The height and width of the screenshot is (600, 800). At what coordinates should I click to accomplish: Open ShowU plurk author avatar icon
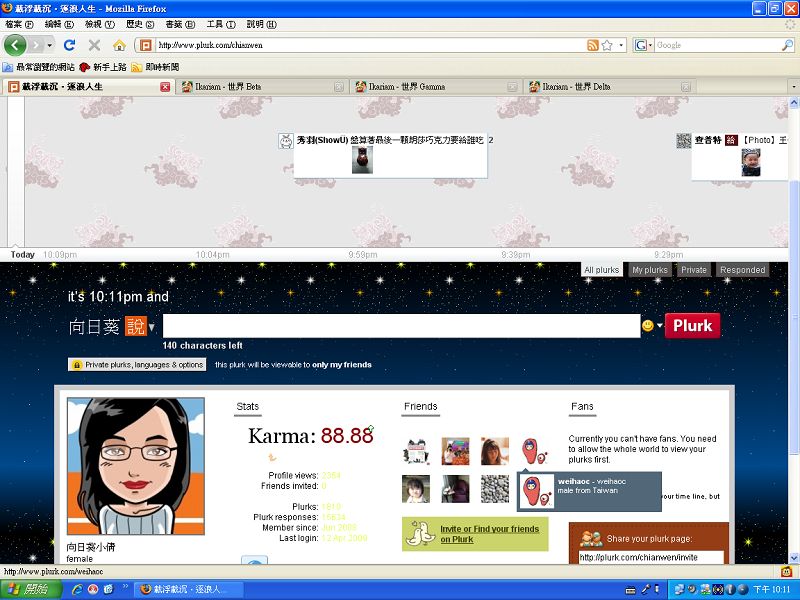point(286,140)
